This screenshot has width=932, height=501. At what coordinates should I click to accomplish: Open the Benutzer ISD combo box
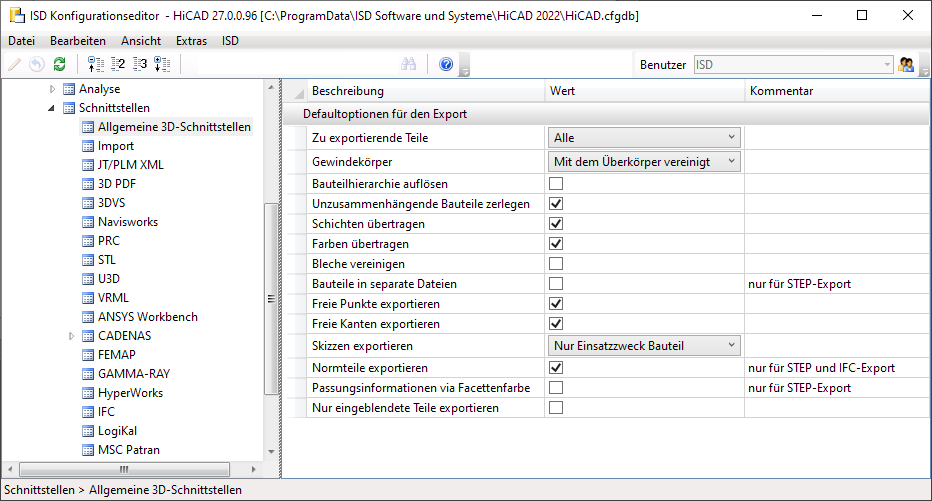(794, 64)
